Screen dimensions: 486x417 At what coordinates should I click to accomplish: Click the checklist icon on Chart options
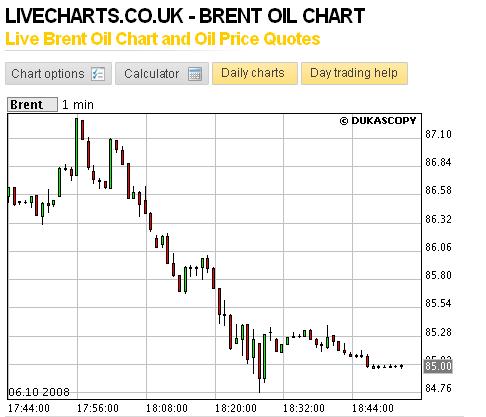pos(98,74)
